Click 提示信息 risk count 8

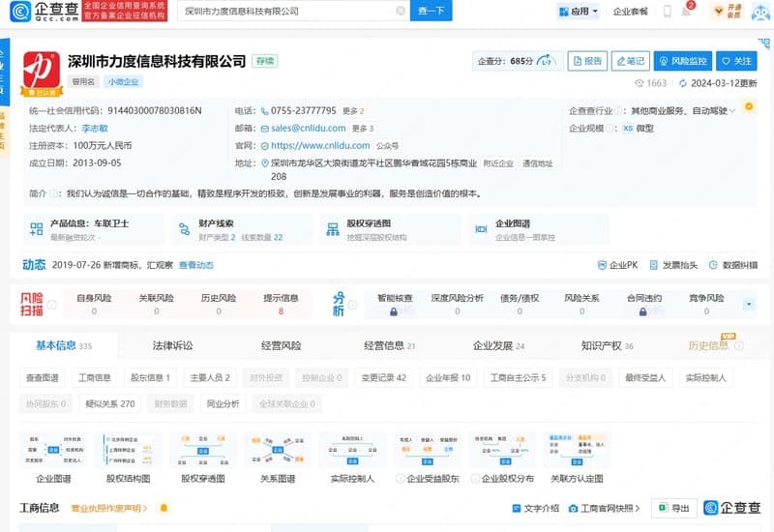281,305
